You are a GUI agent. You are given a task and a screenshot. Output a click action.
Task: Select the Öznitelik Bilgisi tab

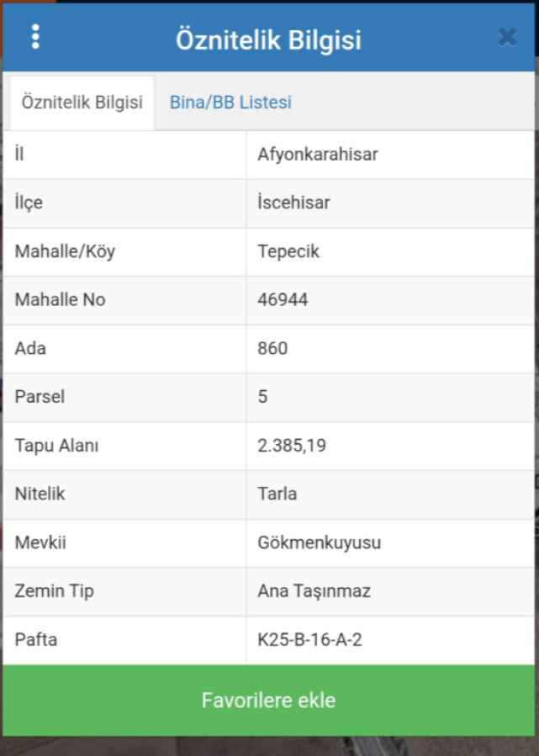(x=82, y=103)
